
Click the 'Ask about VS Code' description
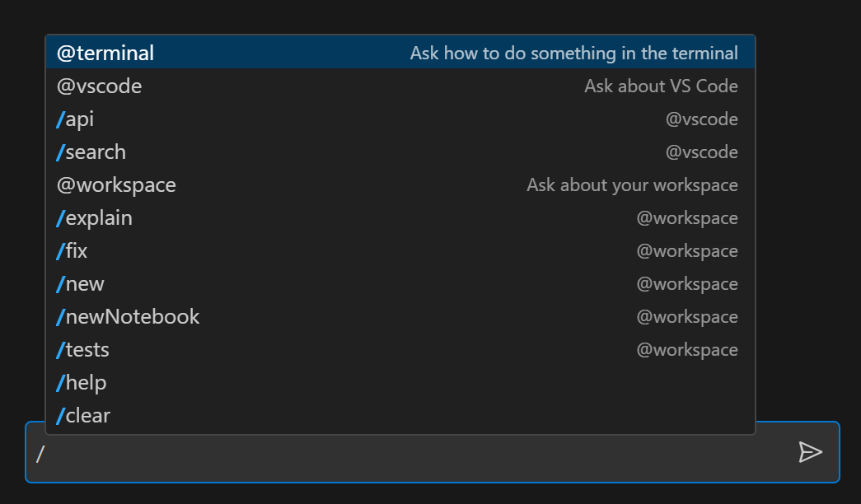point(661,86)
